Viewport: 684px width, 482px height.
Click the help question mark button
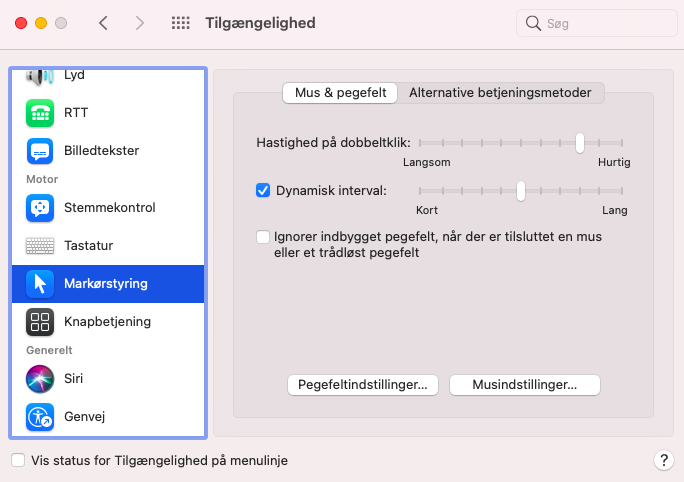click(x=662, y=460)
